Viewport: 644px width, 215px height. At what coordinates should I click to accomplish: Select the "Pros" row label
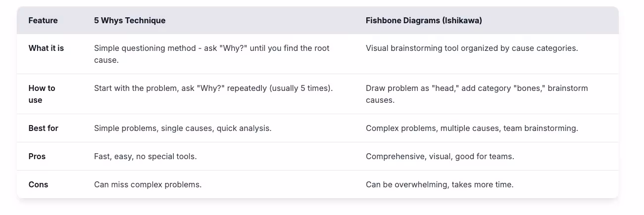tap(37, 157)
